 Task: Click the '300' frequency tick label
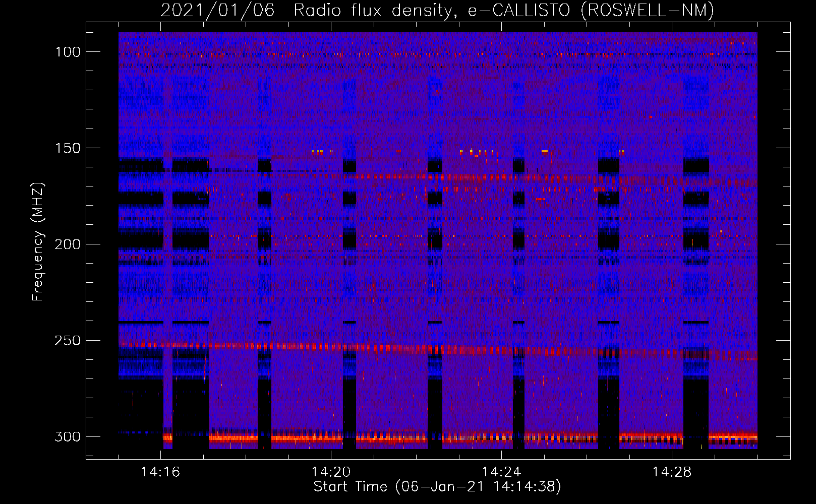click(x=67, y=436)
